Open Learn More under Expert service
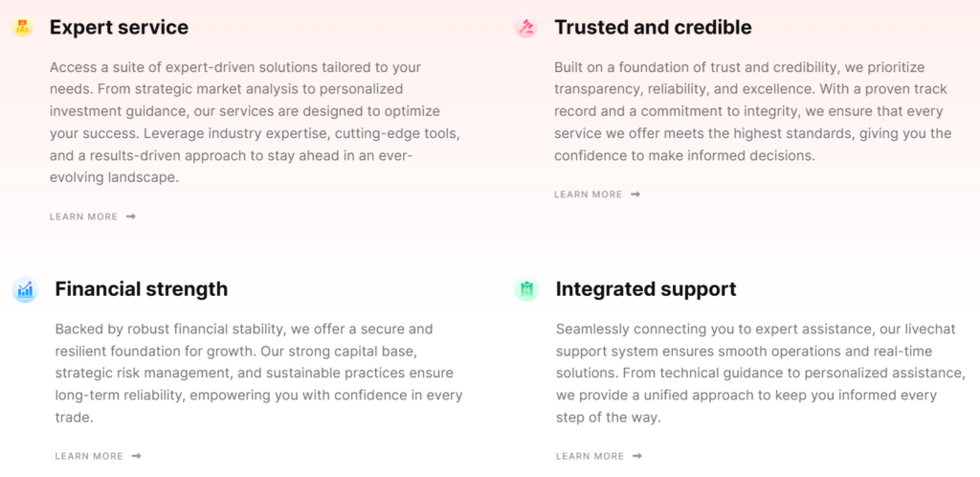 coord(84,216)
